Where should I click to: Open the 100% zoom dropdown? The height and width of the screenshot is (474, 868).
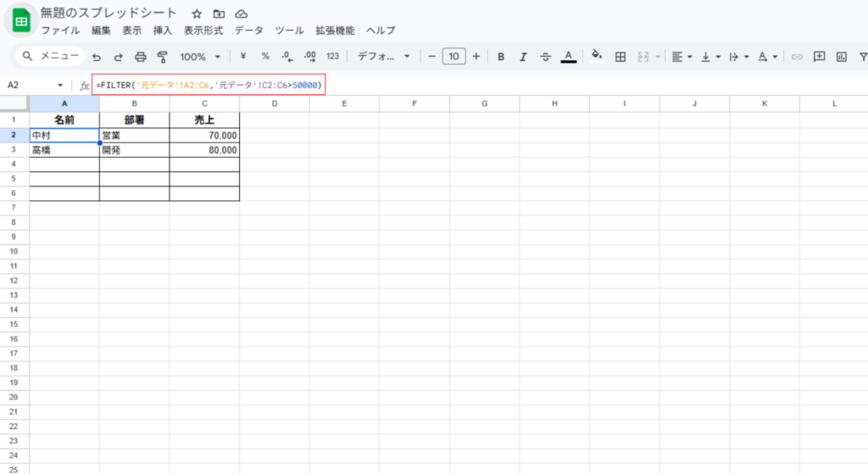click(199, 57)
